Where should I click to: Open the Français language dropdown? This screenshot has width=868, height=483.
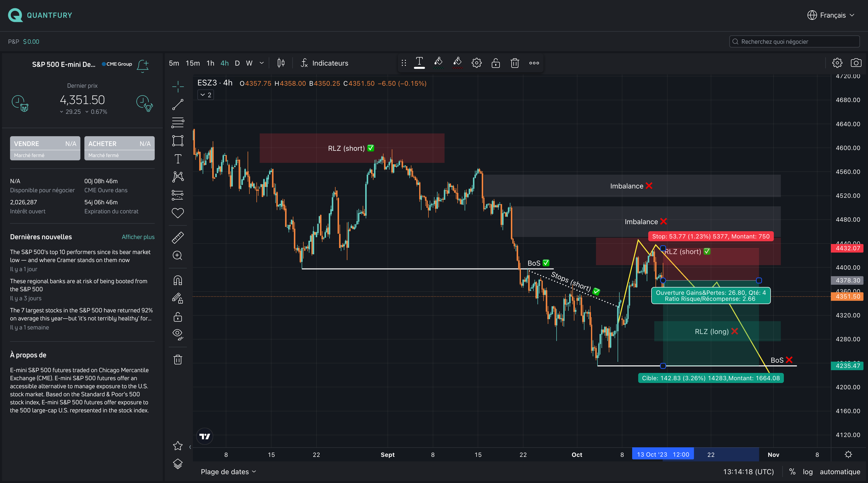[x=831, y=15]
